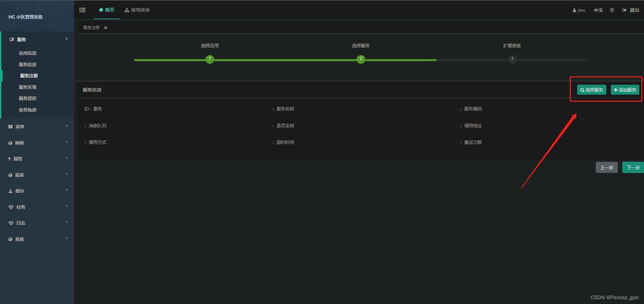Click the 选择服务 search button

tap(592, 90)
